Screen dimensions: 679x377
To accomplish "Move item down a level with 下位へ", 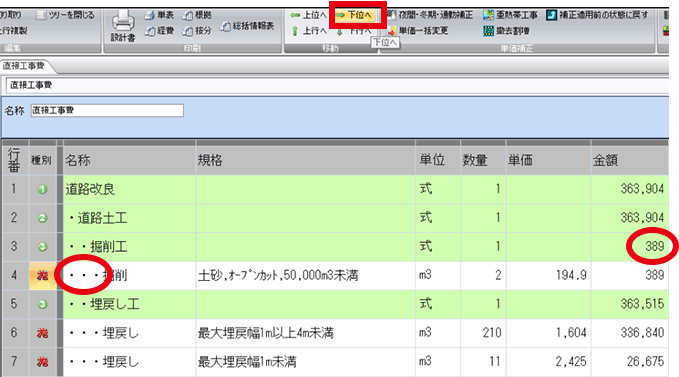I will coord(354,15).
